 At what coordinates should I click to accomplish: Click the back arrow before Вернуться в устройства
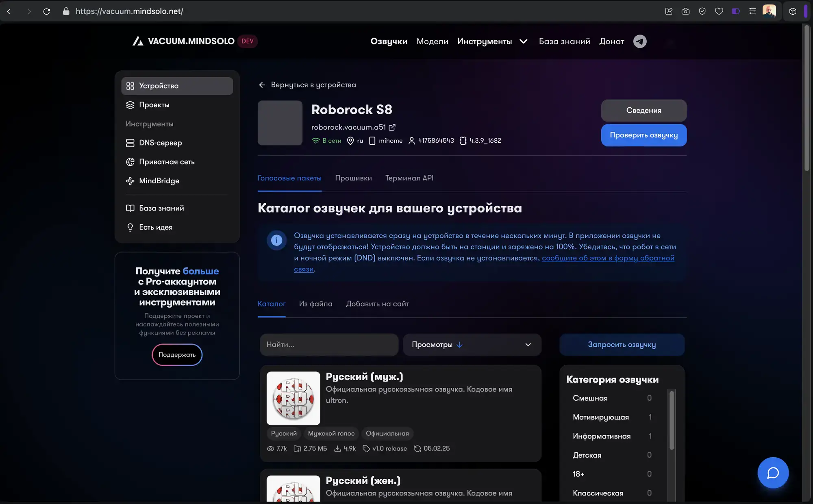tap(262, 85)
